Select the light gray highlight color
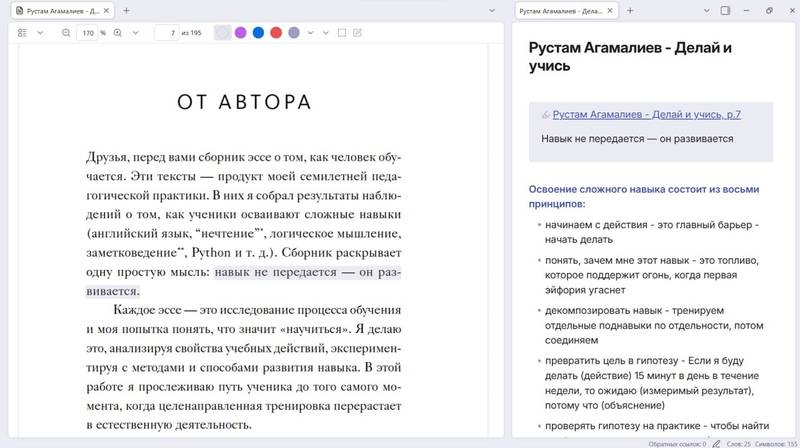 coord(222,33)
